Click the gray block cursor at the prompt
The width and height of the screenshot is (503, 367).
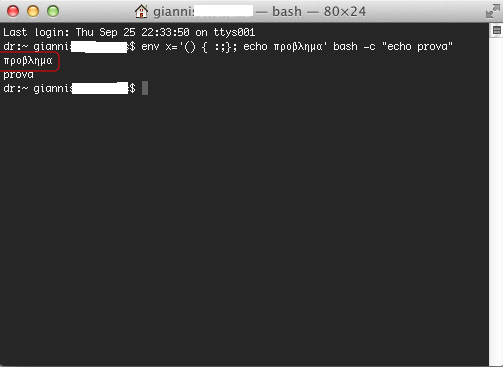pyautogui.click(x=145, y=88)
